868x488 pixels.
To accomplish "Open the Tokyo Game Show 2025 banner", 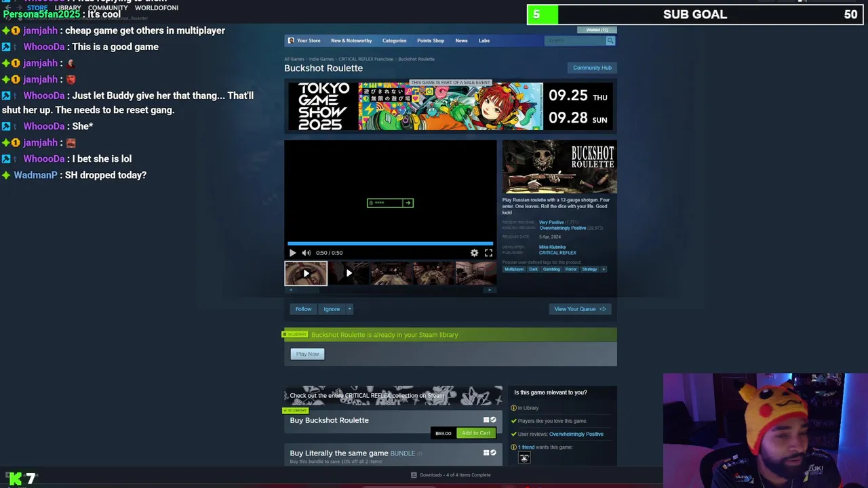I will click(x=450, y=106).
